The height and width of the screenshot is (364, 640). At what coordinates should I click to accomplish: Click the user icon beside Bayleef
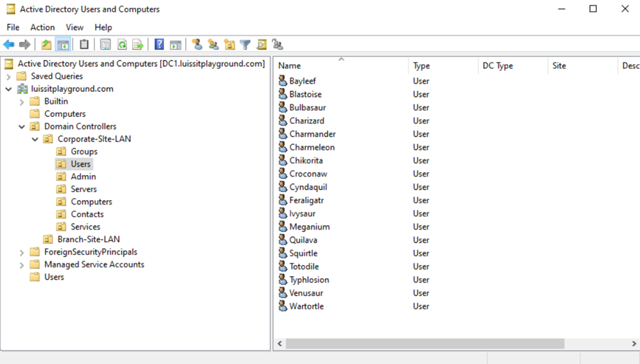coord(282,81)
